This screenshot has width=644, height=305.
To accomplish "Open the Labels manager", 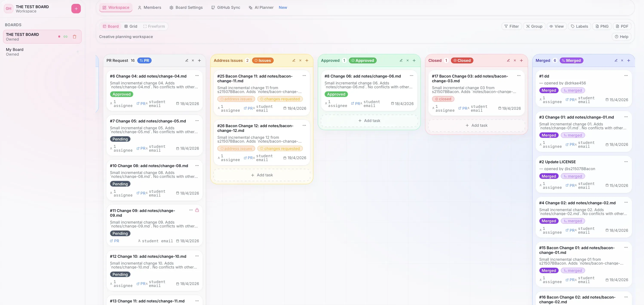I will (x=580, y=26).
